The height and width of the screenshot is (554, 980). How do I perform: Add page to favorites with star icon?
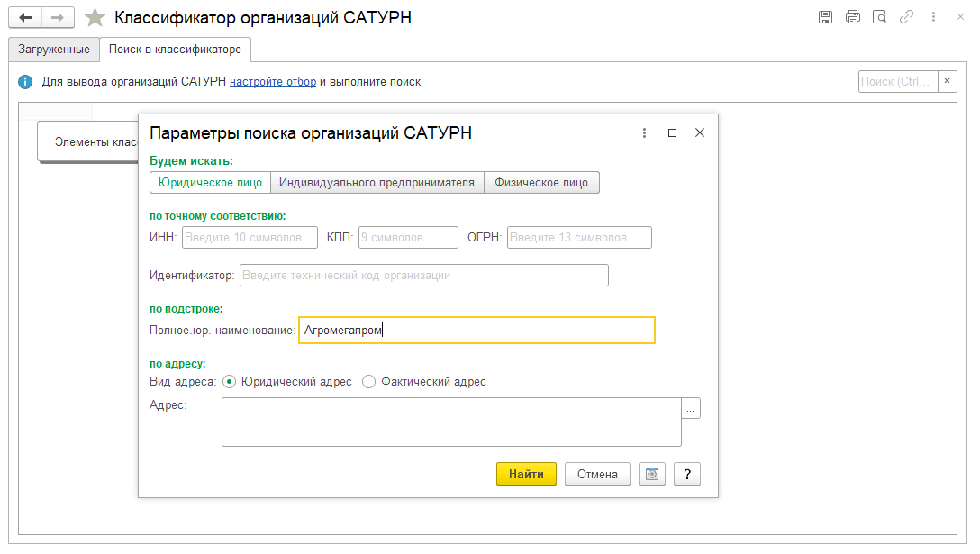(x=95, y=18)
